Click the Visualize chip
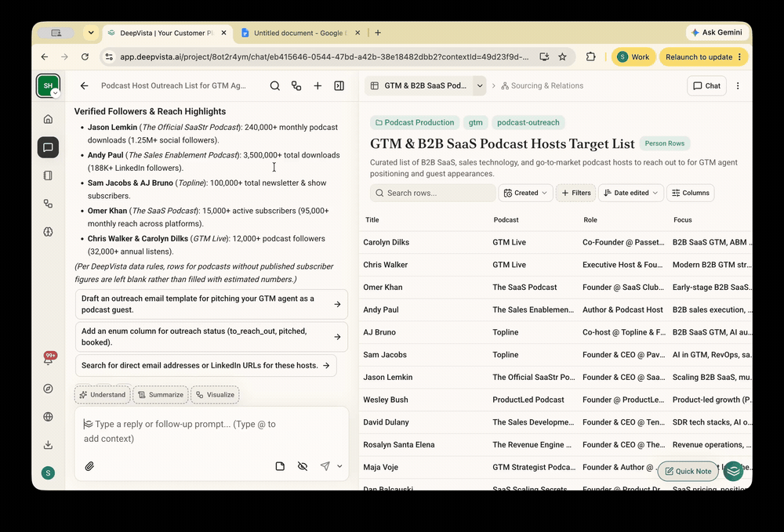This screenshot has height=532, width=784. point(215,395)
